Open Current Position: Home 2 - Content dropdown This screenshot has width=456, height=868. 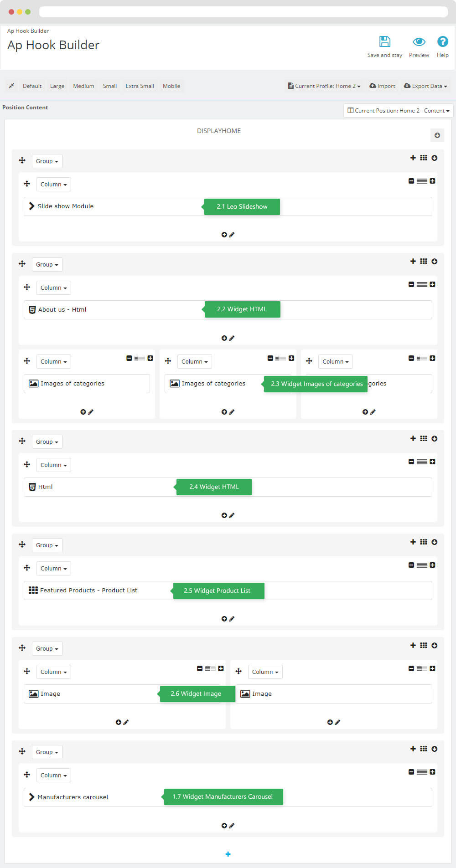click(x=398, y=110)
